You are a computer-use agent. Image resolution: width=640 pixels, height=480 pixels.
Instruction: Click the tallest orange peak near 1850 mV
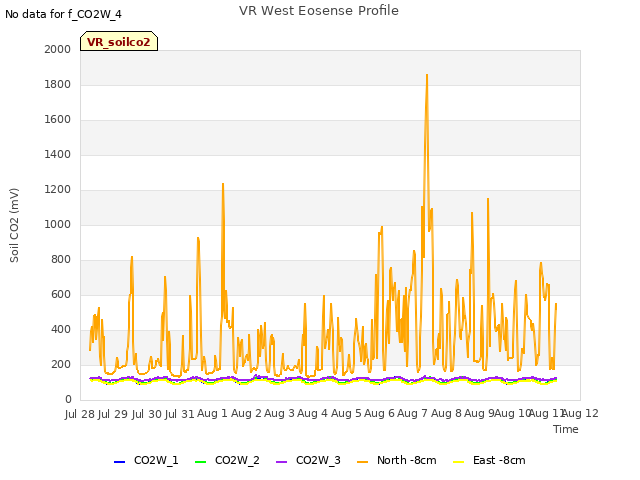(x=427, y=75)
